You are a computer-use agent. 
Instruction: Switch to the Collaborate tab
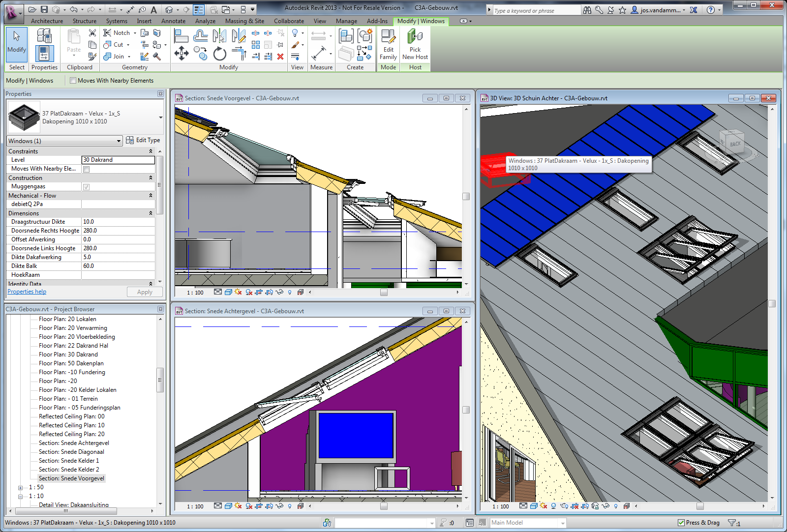coord(289,21)
